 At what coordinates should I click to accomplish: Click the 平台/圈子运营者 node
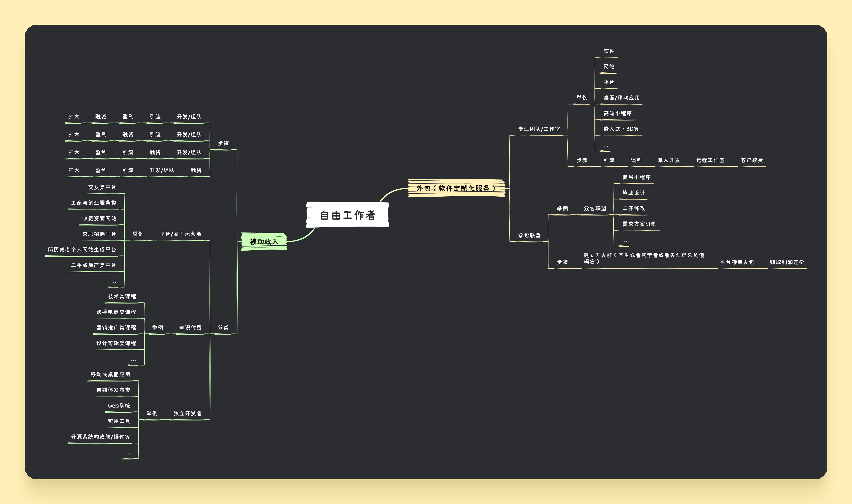point(180,234)
